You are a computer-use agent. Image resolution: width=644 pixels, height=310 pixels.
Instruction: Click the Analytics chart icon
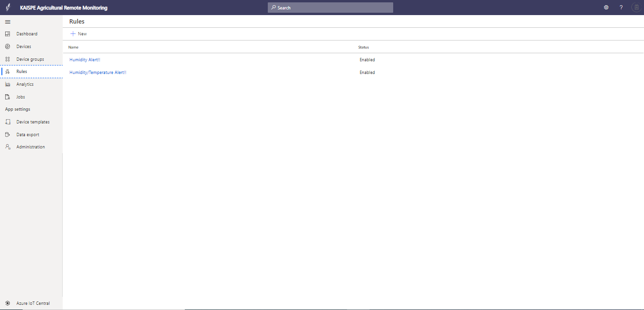(8, 84)
